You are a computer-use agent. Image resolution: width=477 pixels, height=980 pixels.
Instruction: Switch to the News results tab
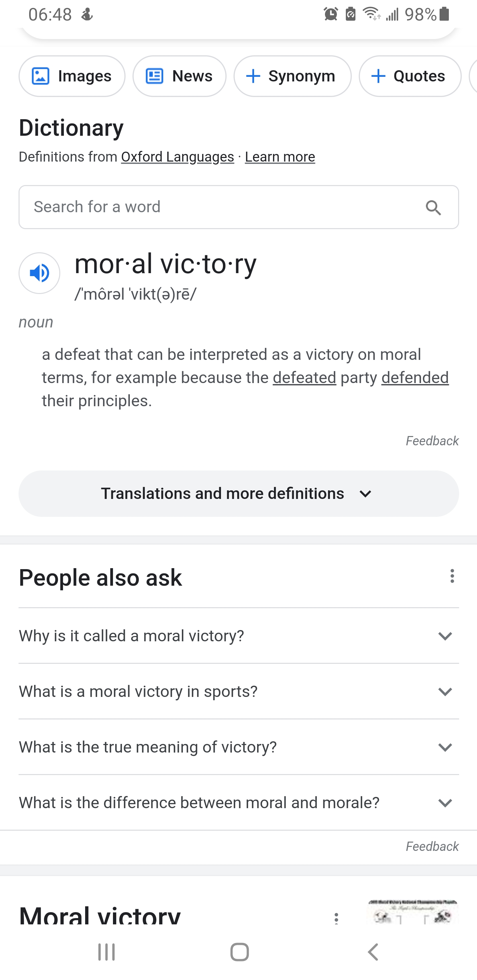tap(179, 76)
